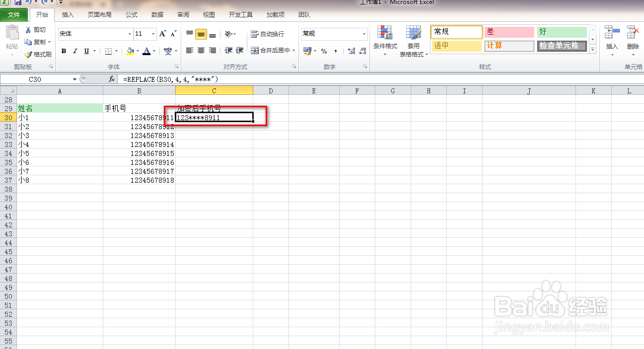The width and height of the screenshot is (644, 349).
Task: Expand the fill color dropdown arrow
Action: (x=138, y=51)
